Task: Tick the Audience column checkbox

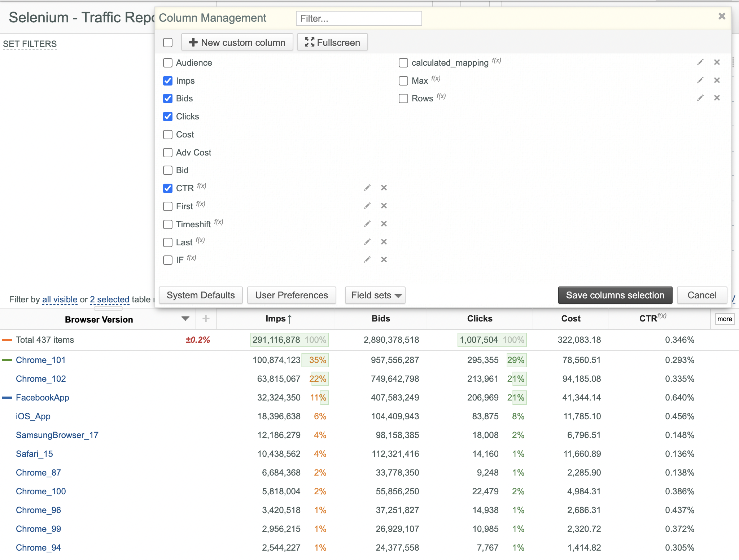Action: [168, 63]
